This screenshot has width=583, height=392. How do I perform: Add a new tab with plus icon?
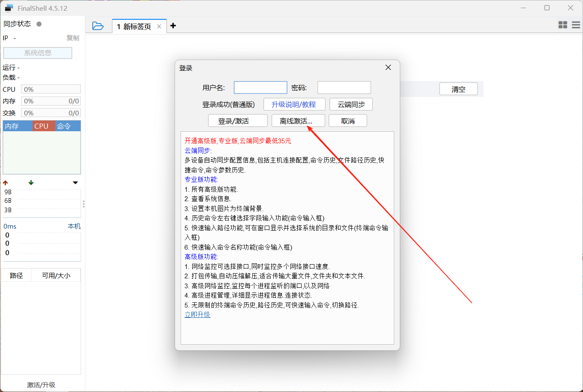173,26
